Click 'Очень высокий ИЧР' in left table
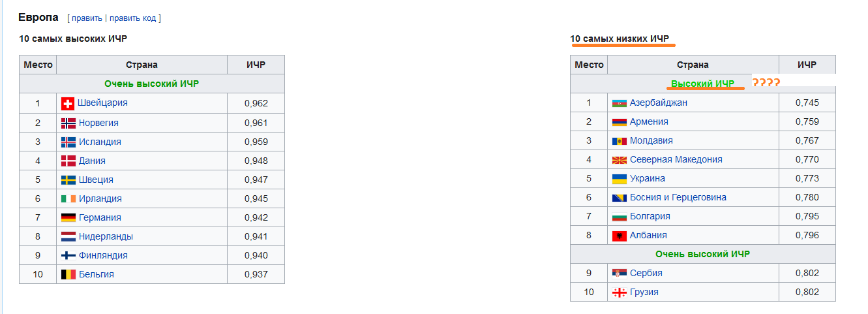 (151, 84)
